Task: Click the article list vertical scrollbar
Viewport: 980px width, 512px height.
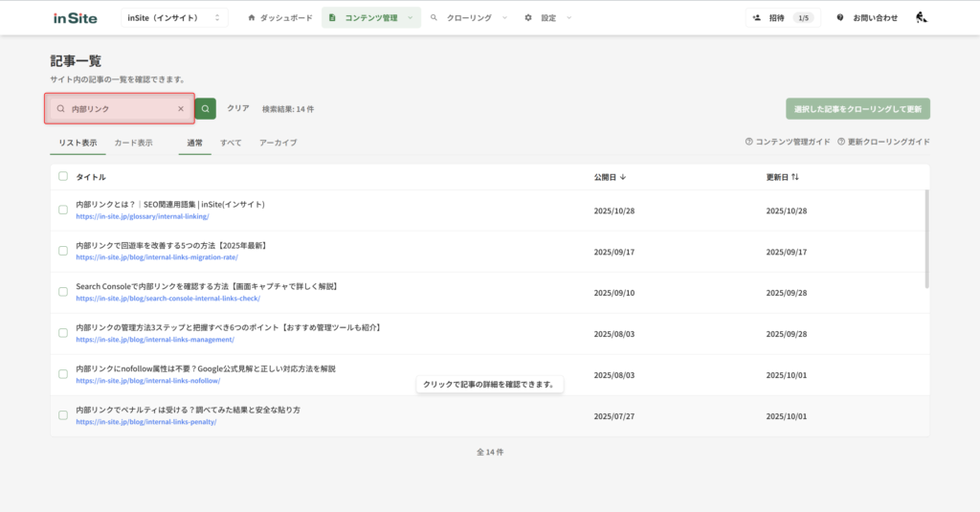Action: point(925,239)
